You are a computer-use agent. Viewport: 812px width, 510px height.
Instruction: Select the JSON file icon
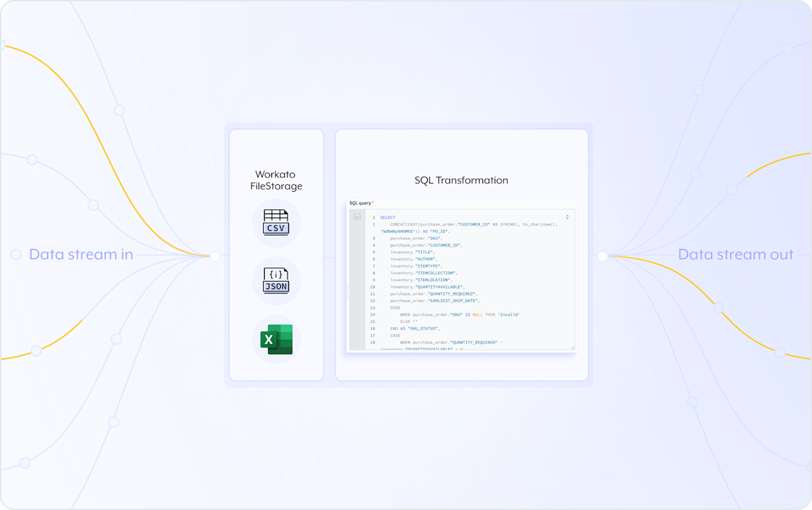[276, 280]
